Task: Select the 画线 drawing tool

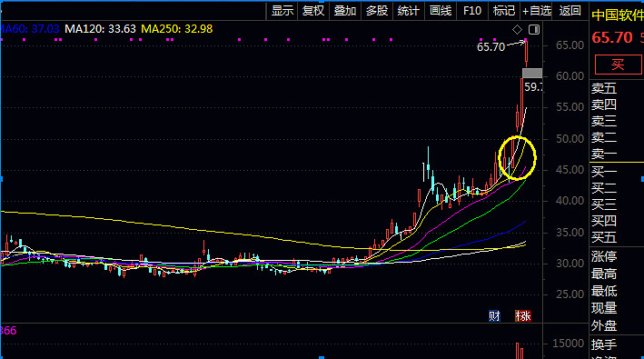Action: 441,11
